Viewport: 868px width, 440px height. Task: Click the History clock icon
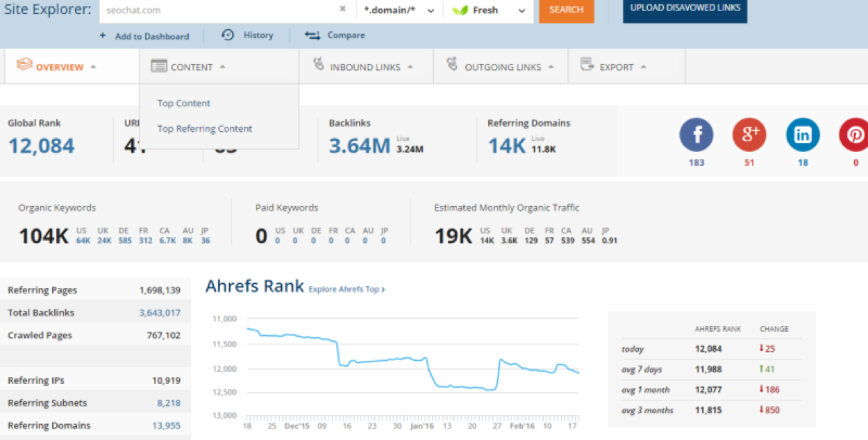[x=228, y=35]
